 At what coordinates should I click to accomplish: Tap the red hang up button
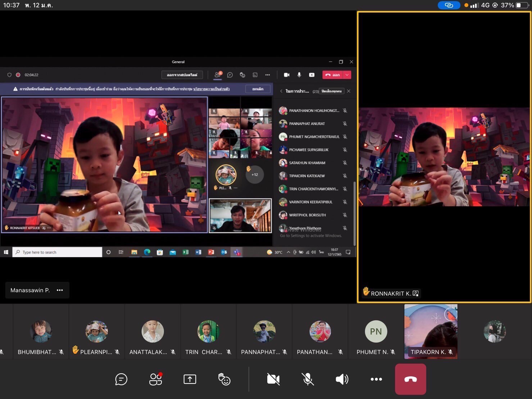pos(410,379)
